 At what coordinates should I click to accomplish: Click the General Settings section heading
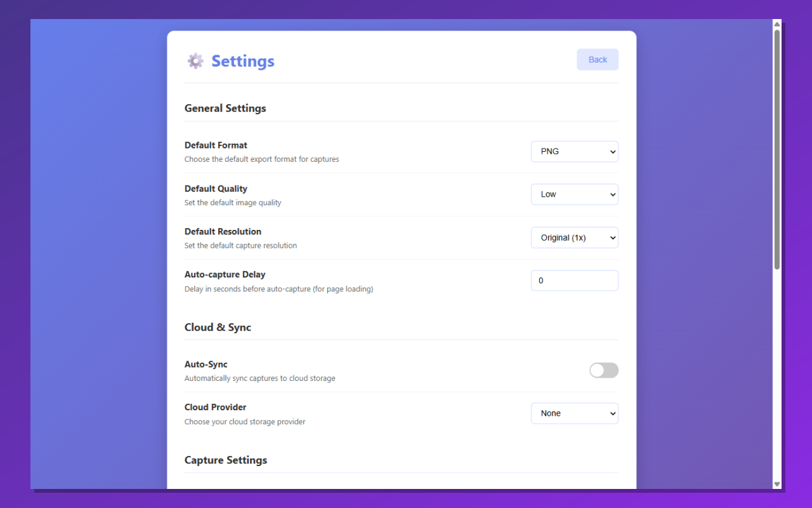[225, 108]
